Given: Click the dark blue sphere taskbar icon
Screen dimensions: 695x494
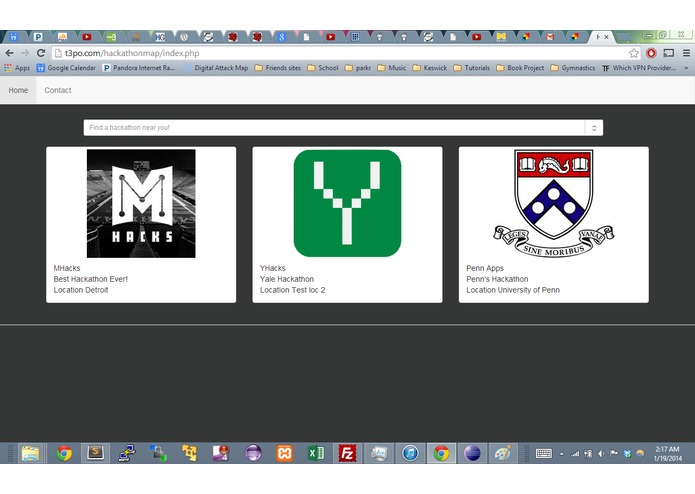Looking at the screenshot, I should 472,453.
